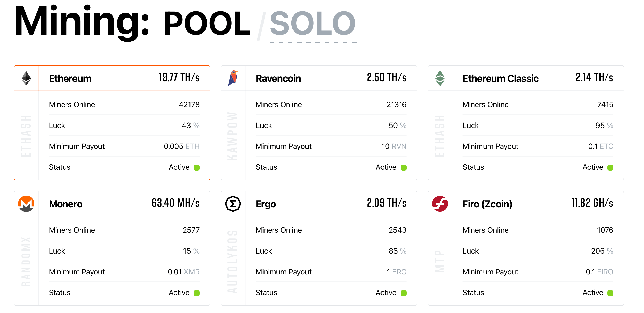Screen dimensions: 644x313
Task: Click the Ethereum Classic green logo
Action: (440, 78)
